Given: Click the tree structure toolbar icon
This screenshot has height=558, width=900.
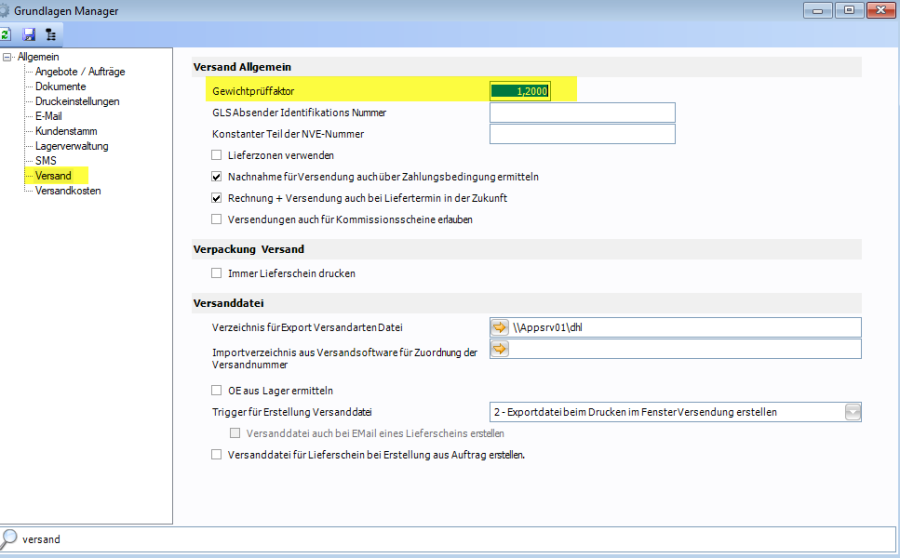Looking at the screenshot, I should click(x=50, y=34).
